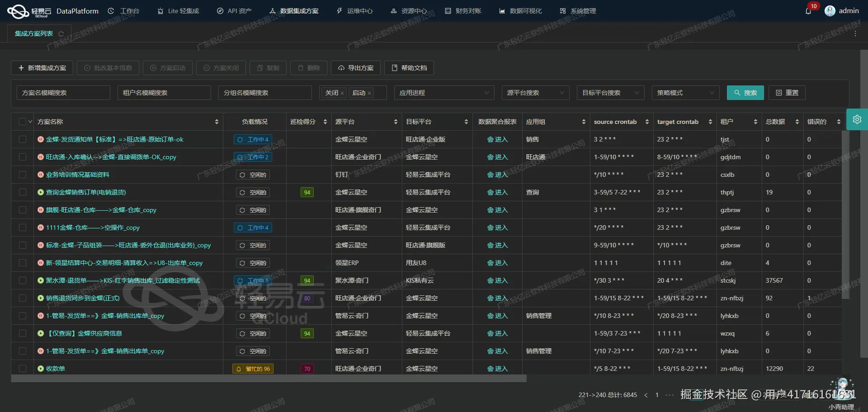
Task: Go to previous page arrow
Action: [x=646, y=395]
